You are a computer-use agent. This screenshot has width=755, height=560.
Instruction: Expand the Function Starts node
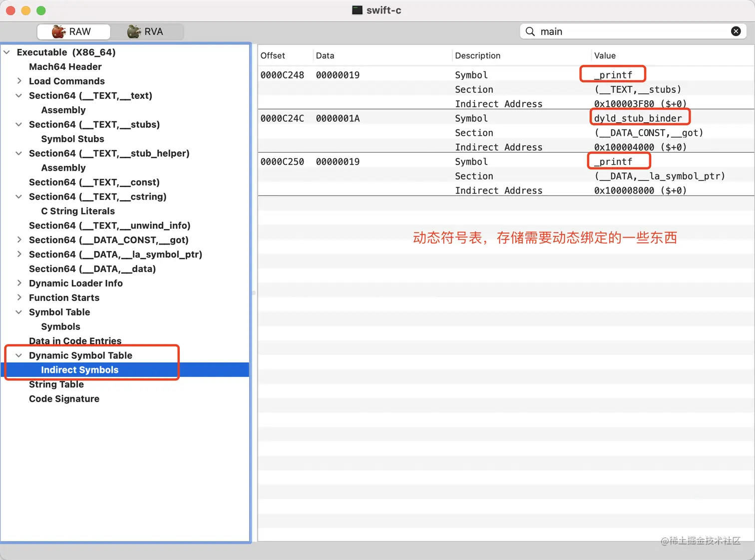point(19,297)
